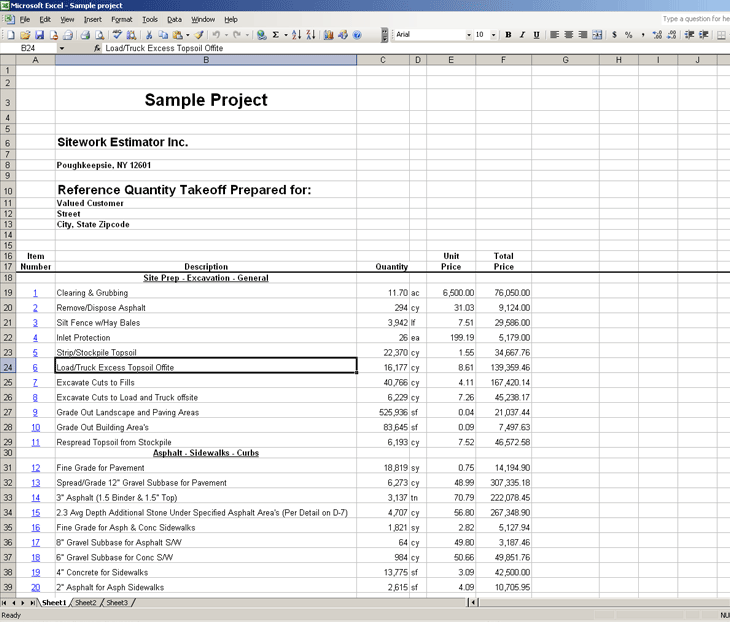Toggle underline formatting
The height and width of the screenshot is (622, 730).
pyautogui.click(x=537, y=35)
